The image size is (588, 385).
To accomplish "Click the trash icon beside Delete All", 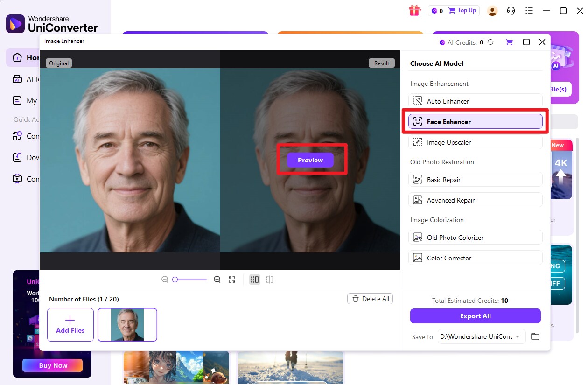I will [356, 299].
